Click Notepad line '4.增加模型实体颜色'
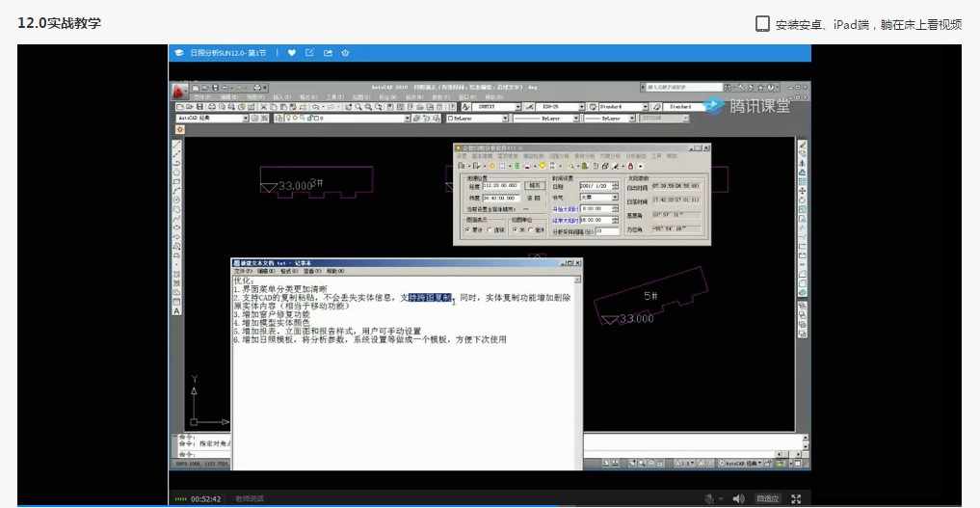Viewport: 980px width, 508px height. (271, 323)
